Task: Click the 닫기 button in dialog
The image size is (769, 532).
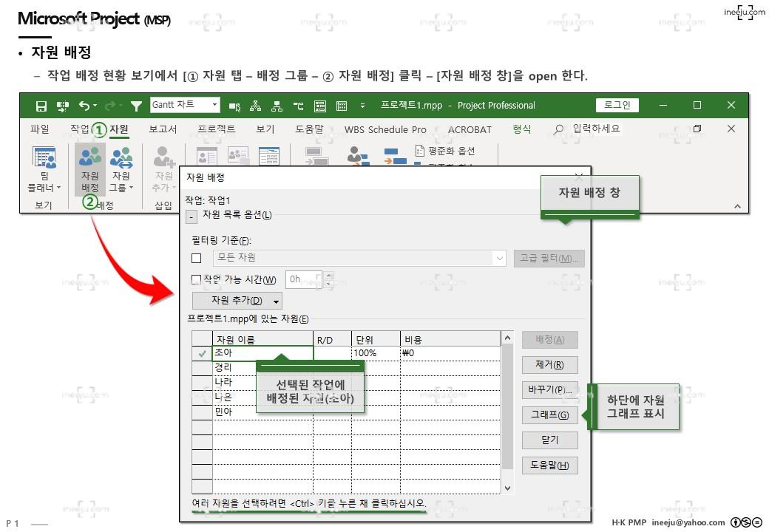Action: click(550, 440)
